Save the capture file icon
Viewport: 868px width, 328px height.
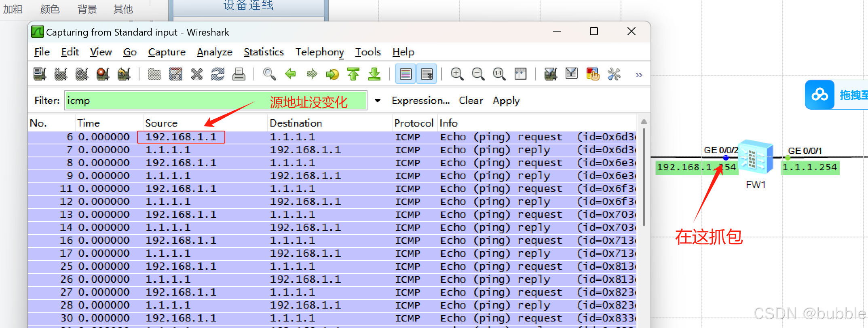pyautogui.click(x=175, y=74)
